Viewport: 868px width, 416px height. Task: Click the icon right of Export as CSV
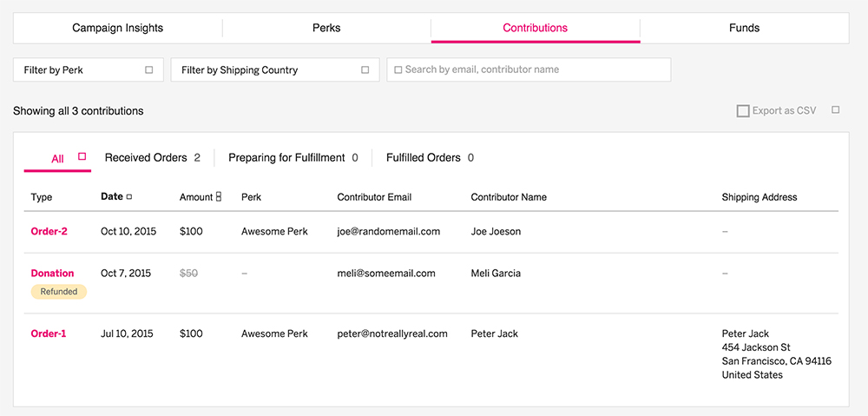pos(836,109)
